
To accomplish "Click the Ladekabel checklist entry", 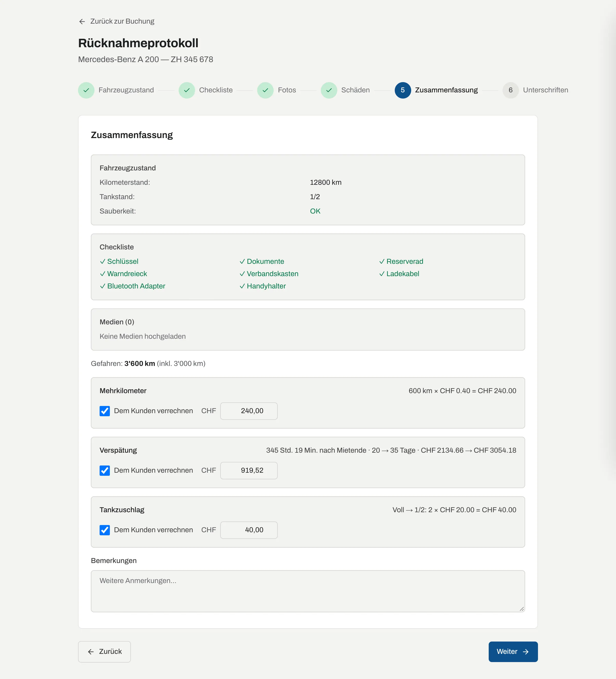I will tap(399, 274).
